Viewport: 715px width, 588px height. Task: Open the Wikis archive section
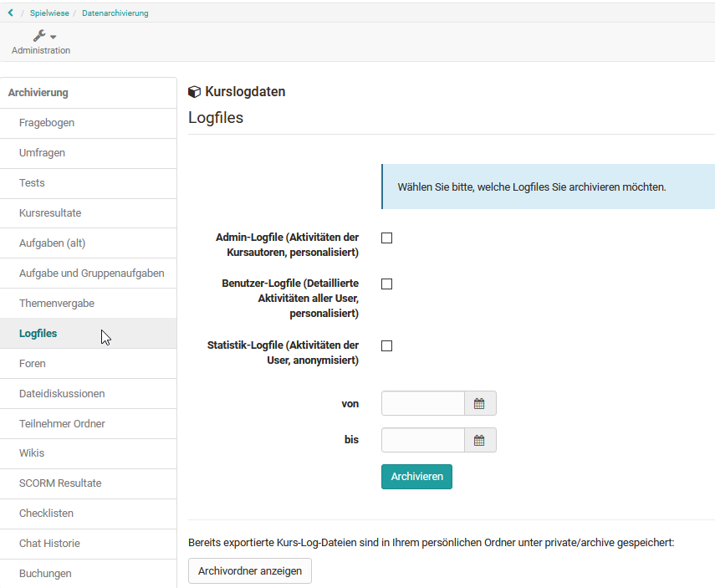[33, 453]
